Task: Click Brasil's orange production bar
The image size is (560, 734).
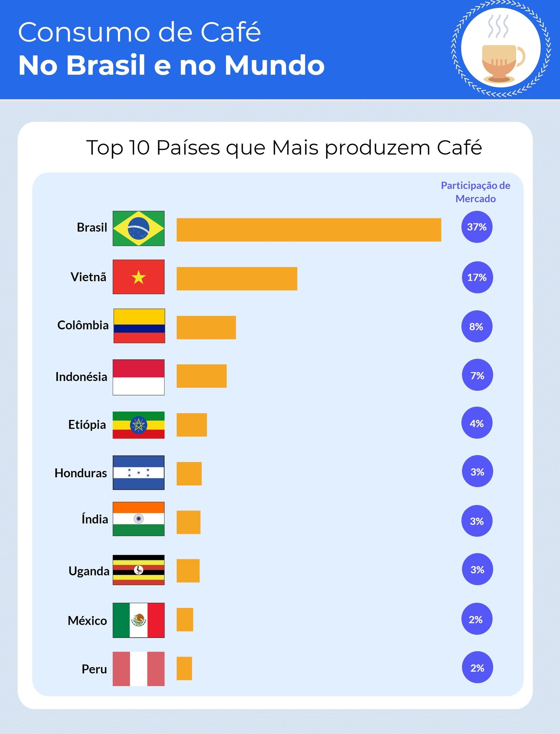Action: [309, 230]
